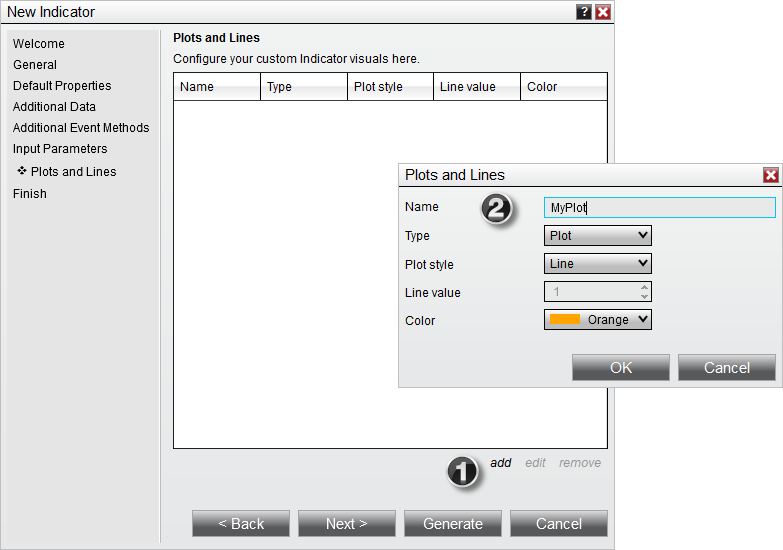Screen dimensions: 783x550
Task: Expand the Plot style dropdown
Action: click(598, 264)
